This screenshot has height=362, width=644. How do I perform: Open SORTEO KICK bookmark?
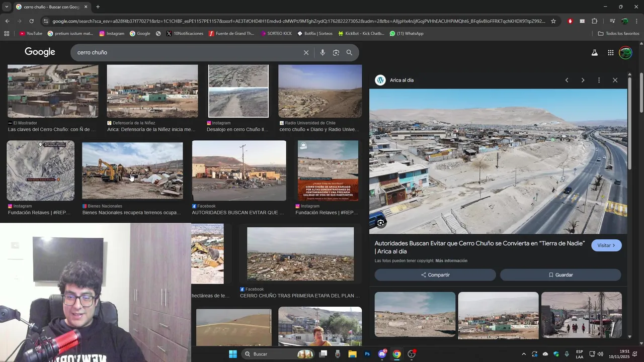[276, 34]
